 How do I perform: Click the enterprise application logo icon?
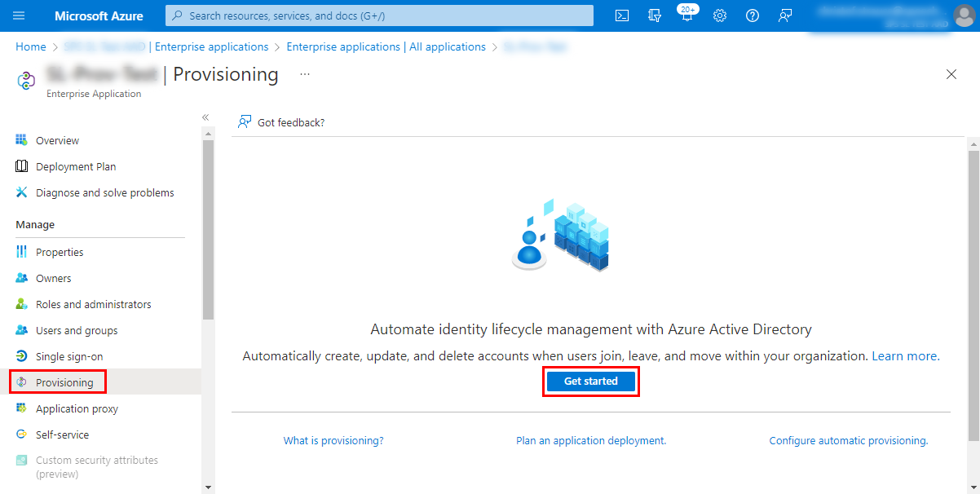(x=26, y=80)
